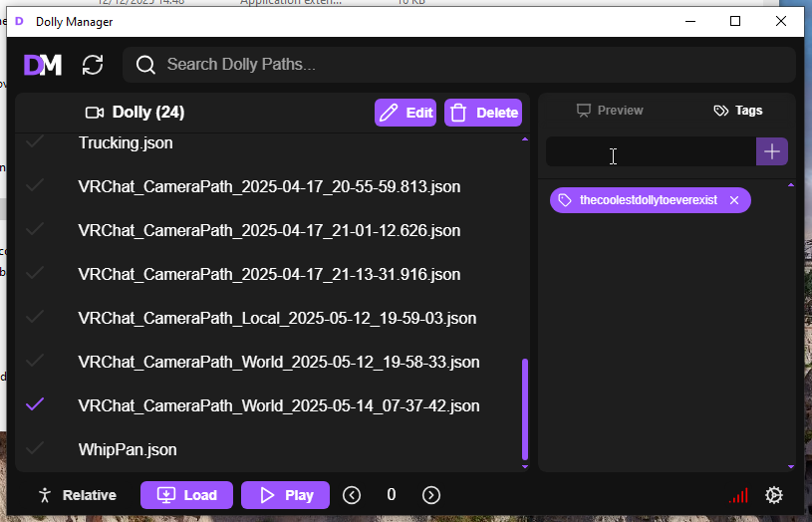Toggle the checkmark for Trucking.json
Screen dimensions: 812x522
35,142
